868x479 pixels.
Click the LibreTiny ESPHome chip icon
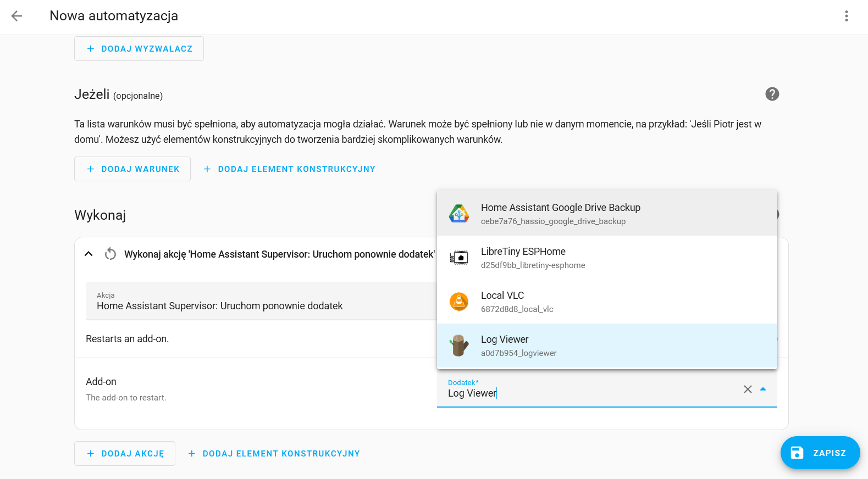pyautogui.click(x=459, y=258)
